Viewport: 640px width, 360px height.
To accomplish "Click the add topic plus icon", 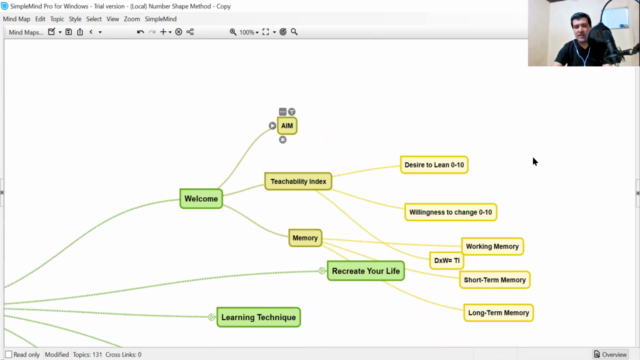I will click(x=163, y=32).
